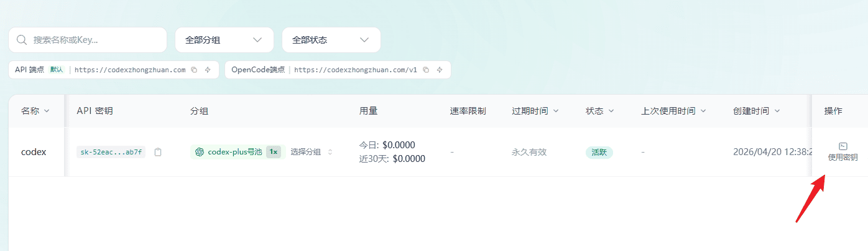Copy the API 端点 URL with its copy icon
The height and width of the screenshot is (251, 868).
click(194, 70)
